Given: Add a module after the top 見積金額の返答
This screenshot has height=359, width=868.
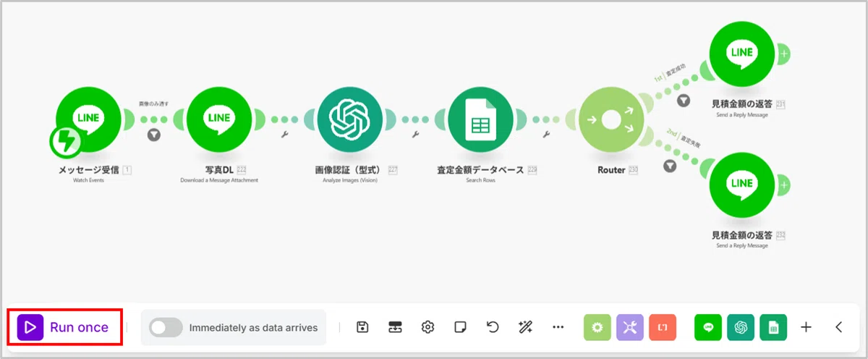Looking at the screenshot, I should click(784, 54).
